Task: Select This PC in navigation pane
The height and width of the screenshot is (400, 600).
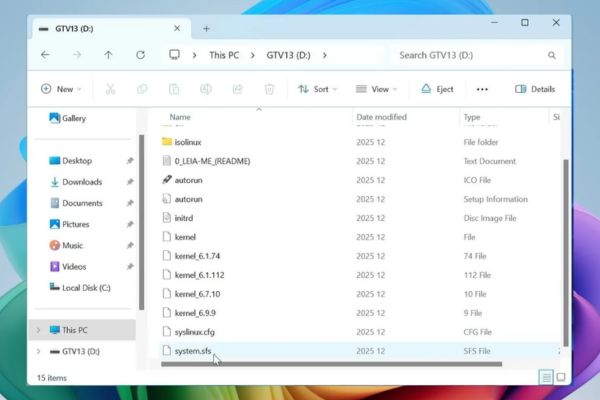Action: point(82,330)
